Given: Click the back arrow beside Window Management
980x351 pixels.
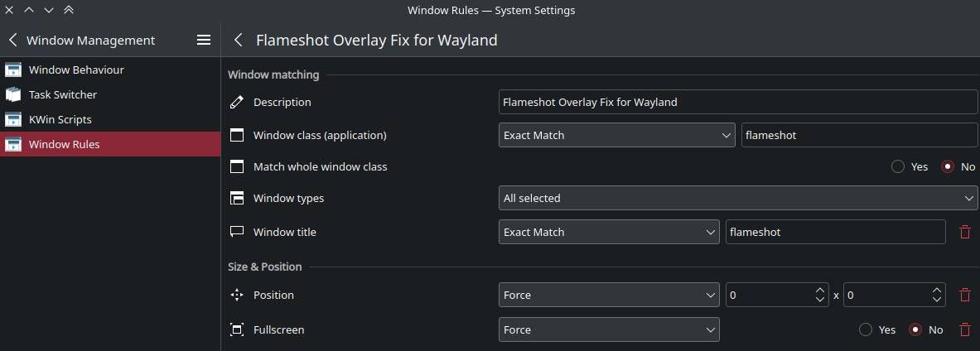Looking at the screenshot, I should (13, 40).
